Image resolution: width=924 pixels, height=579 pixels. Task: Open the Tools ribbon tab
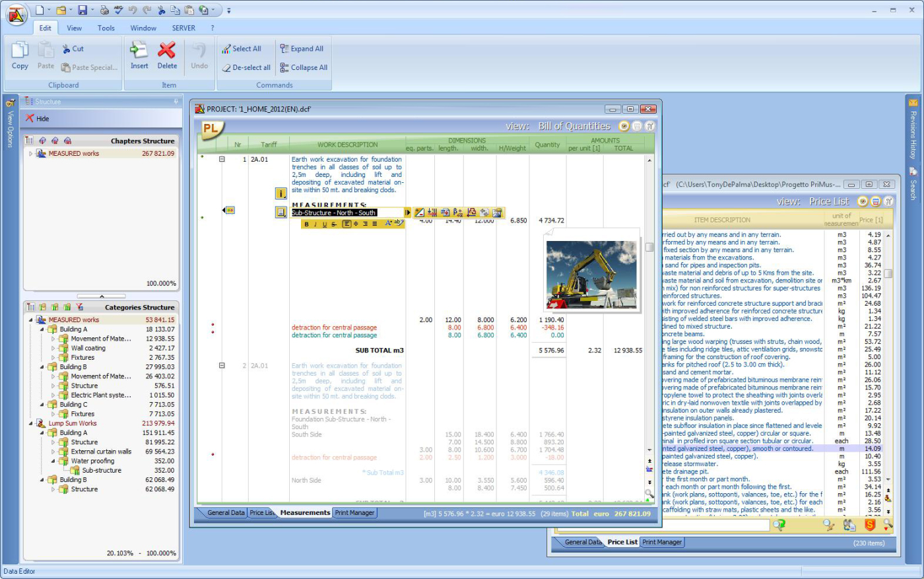tap(106, 28)
